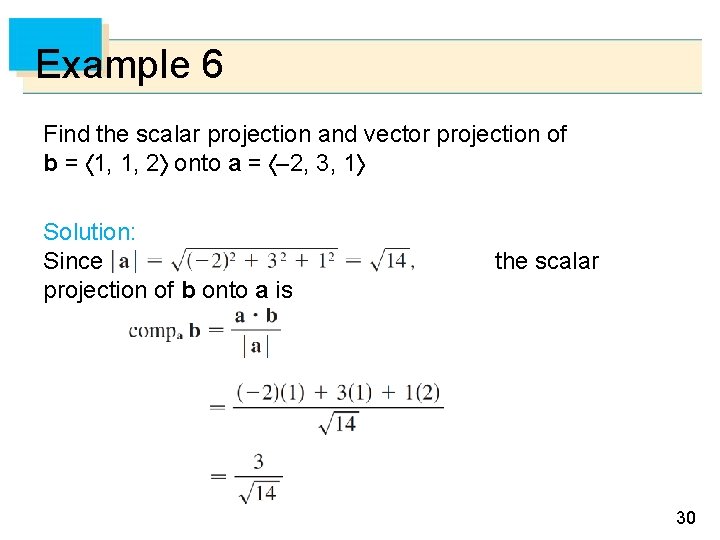Click the |a| magnitude symbol in equation
The image size is (720, 540).
[x=127, y=262]
